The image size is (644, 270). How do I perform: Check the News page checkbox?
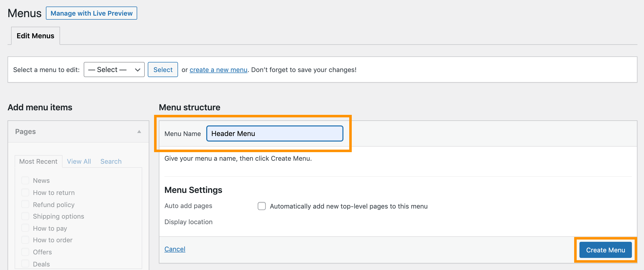point(25,180)
